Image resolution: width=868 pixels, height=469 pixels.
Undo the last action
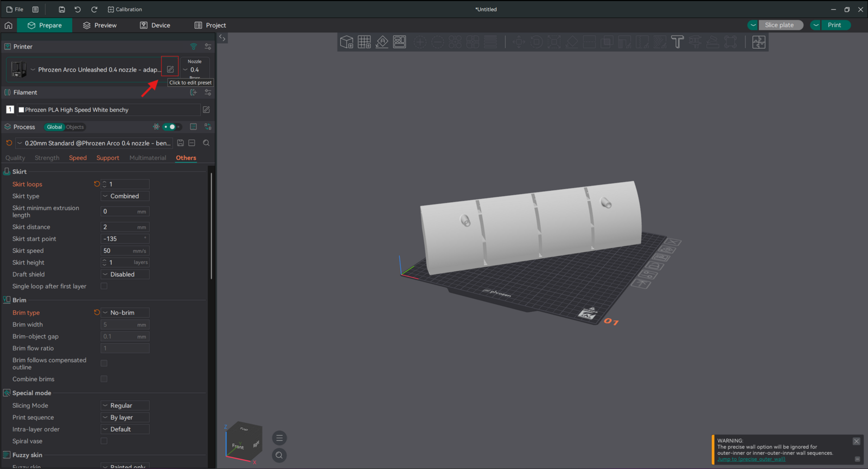78,9
